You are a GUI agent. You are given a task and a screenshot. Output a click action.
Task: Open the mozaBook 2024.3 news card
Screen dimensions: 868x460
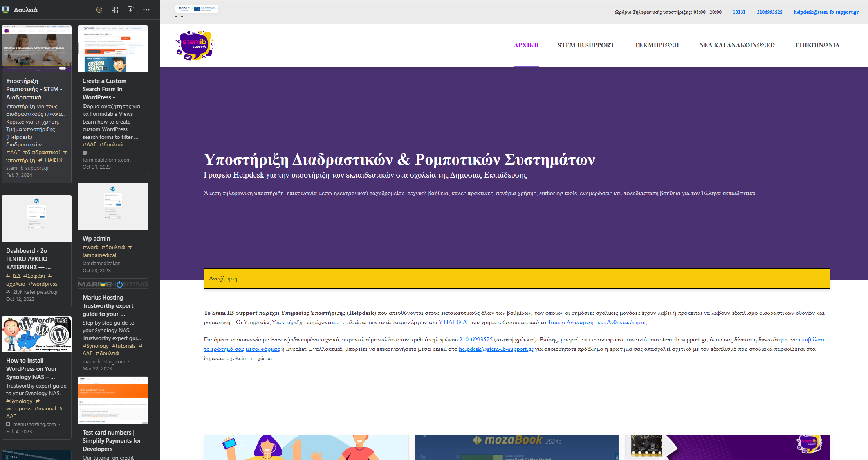point(517,447)
